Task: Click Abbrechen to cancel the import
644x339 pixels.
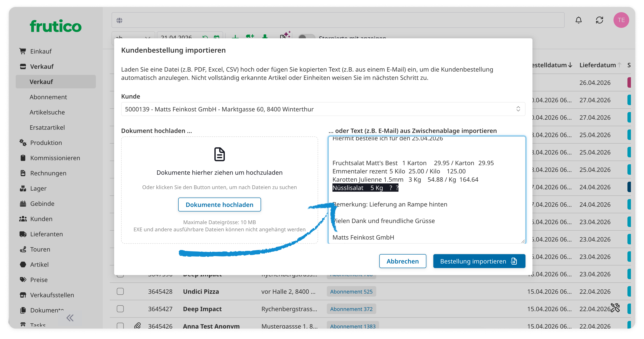Action: 403,261
